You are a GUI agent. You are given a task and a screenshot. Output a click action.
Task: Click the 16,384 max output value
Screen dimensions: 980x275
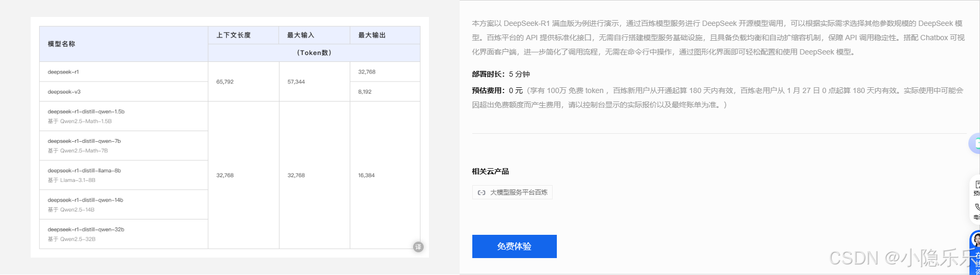366,176
